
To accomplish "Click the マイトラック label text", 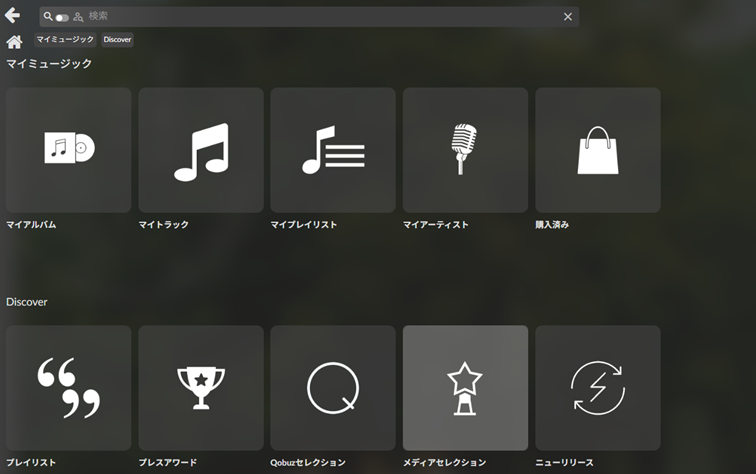I will click(163, 225).
